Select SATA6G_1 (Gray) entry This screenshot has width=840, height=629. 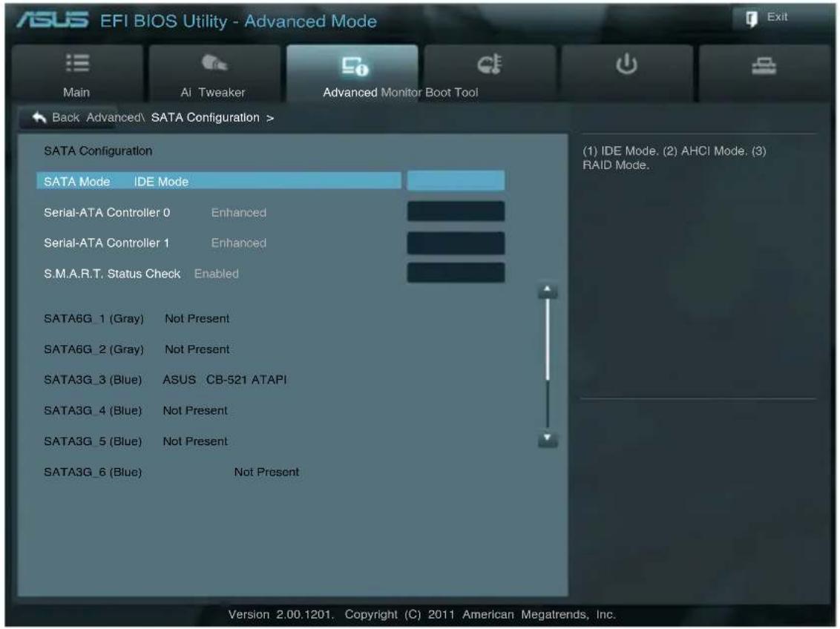pyautogui.click(x=93, y=318)
